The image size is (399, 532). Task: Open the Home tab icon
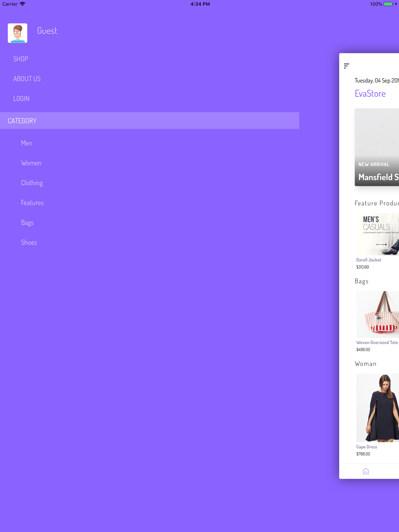point(365,471)
